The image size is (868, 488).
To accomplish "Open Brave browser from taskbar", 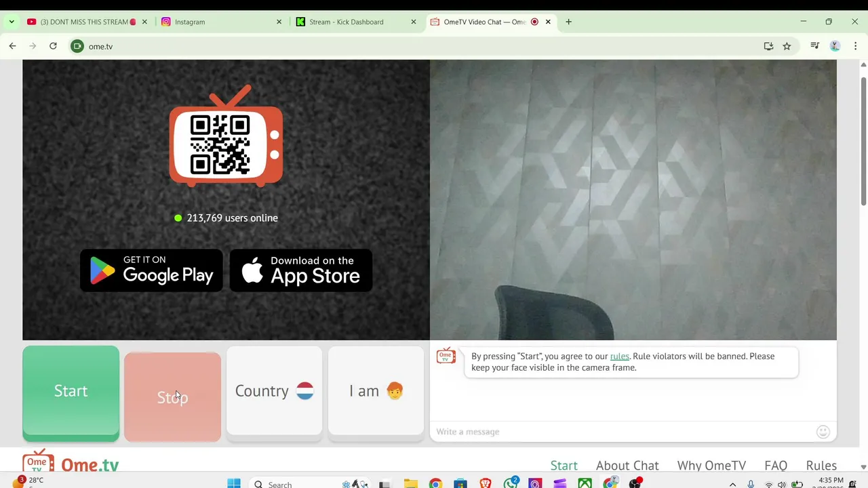I will [486, 483].
